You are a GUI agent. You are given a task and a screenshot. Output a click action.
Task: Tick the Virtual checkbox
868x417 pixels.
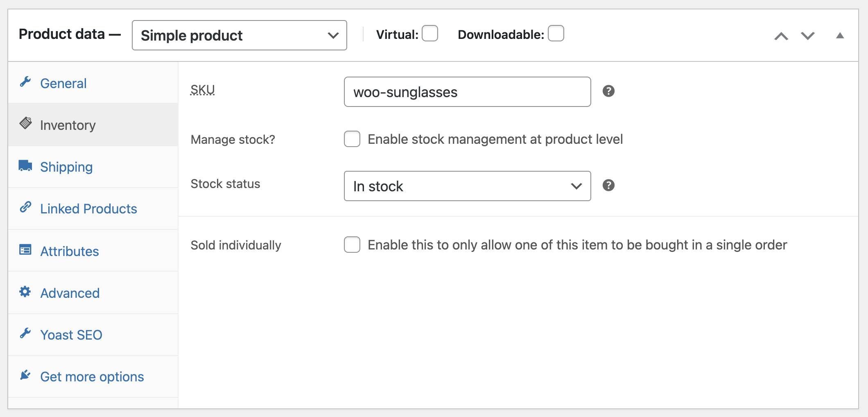pos(430,34)
